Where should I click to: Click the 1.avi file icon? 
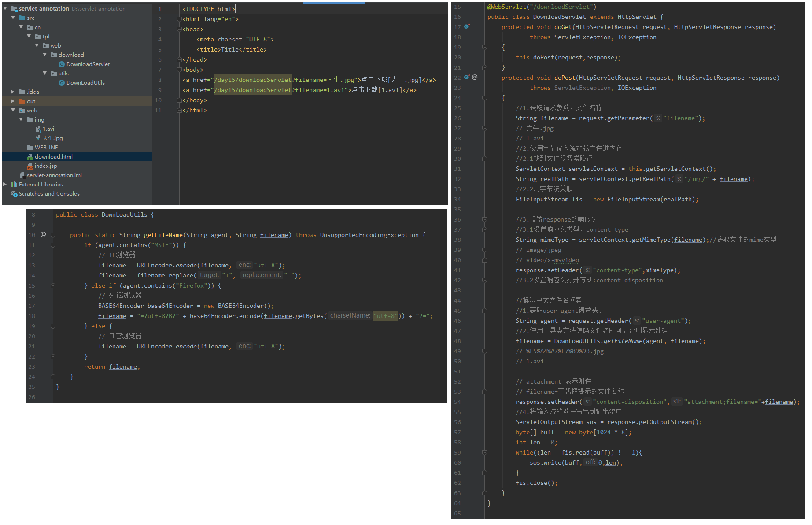pyautogui.click(x=38, y=129)
